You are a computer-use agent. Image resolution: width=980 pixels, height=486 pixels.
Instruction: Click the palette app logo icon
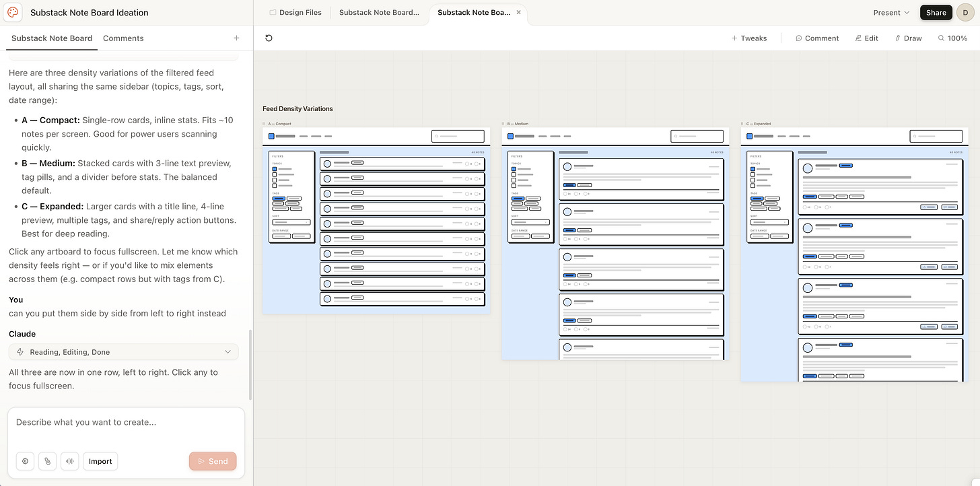tap(13, 12)
